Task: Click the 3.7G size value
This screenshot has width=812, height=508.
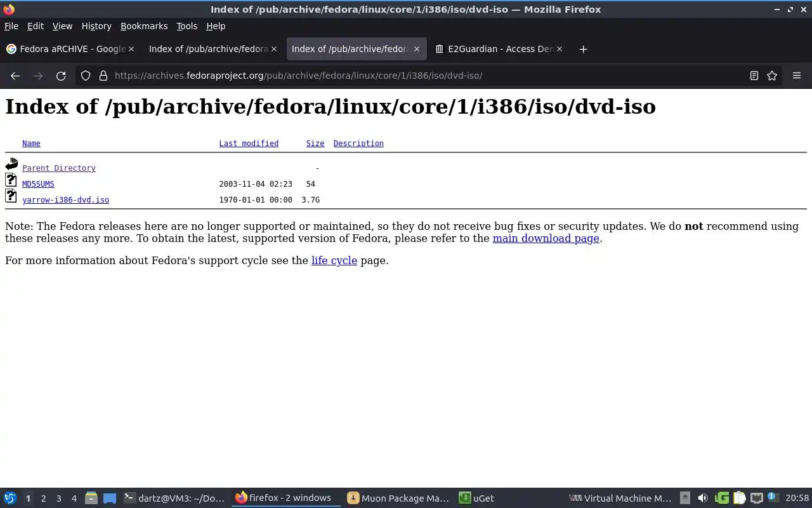Action: [311, 200]
